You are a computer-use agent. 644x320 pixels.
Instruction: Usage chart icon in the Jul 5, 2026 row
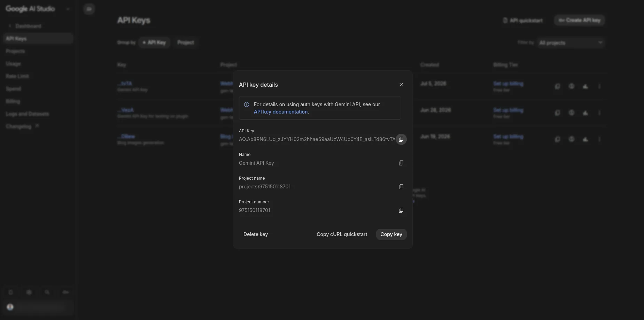(x=585, y=86)
